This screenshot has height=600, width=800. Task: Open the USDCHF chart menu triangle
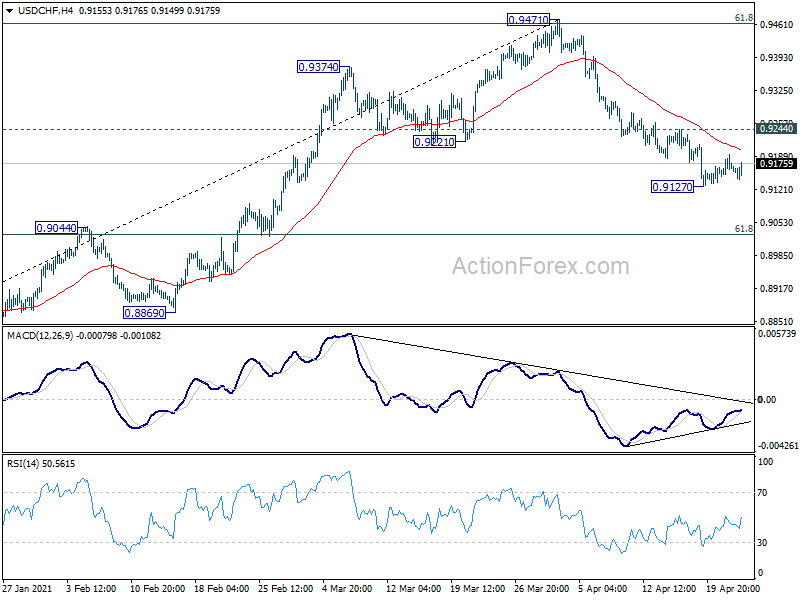click(x=9, y=11)
